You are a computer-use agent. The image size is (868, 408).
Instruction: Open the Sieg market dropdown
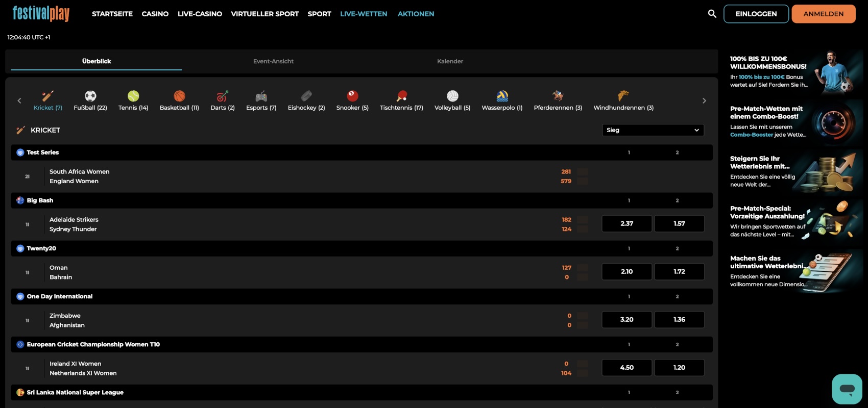pos(653,130)
